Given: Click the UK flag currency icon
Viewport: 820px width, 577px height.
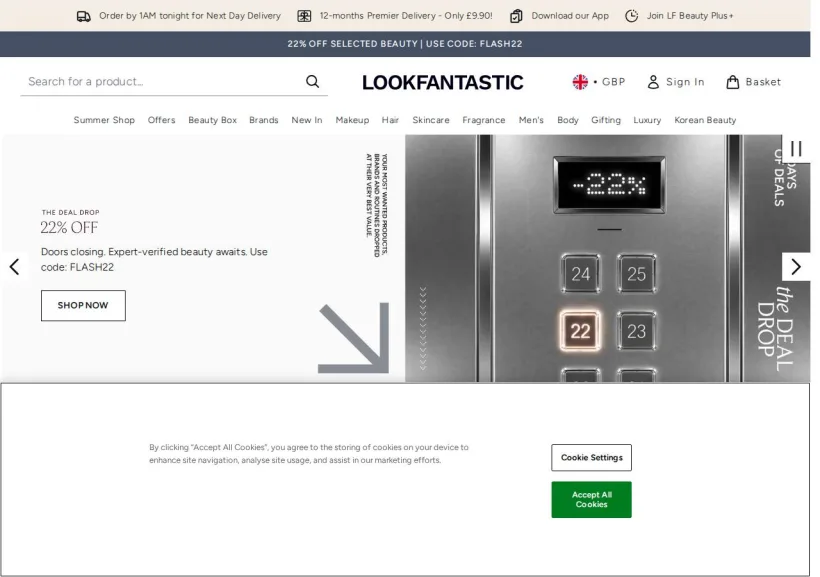Looking at the screenshot, I should (x=580, y=82).
